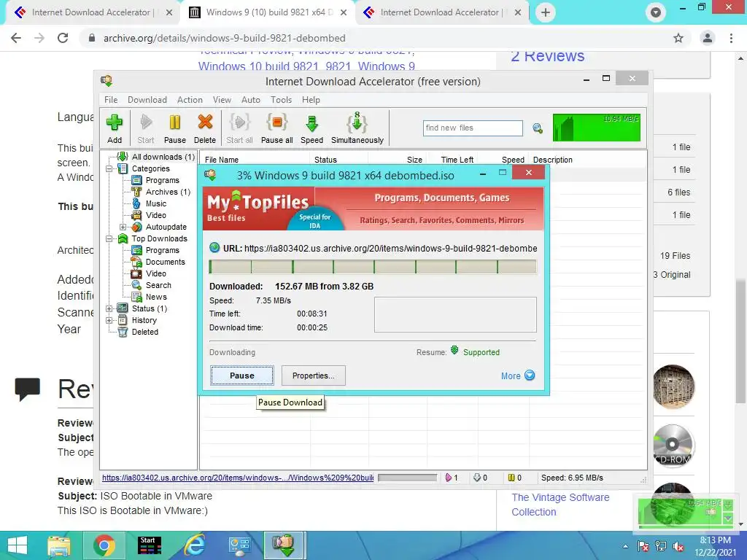Switch to Windows 9 build 9821 browser tab

267,12
